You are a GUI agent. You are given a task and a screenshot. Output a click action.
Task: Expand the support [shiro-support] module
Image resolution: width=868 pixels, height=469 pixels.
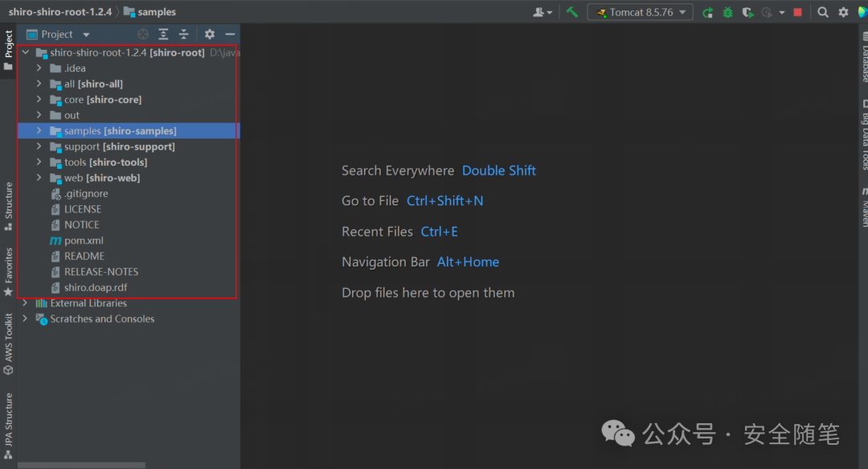click(x=39, y=146)
